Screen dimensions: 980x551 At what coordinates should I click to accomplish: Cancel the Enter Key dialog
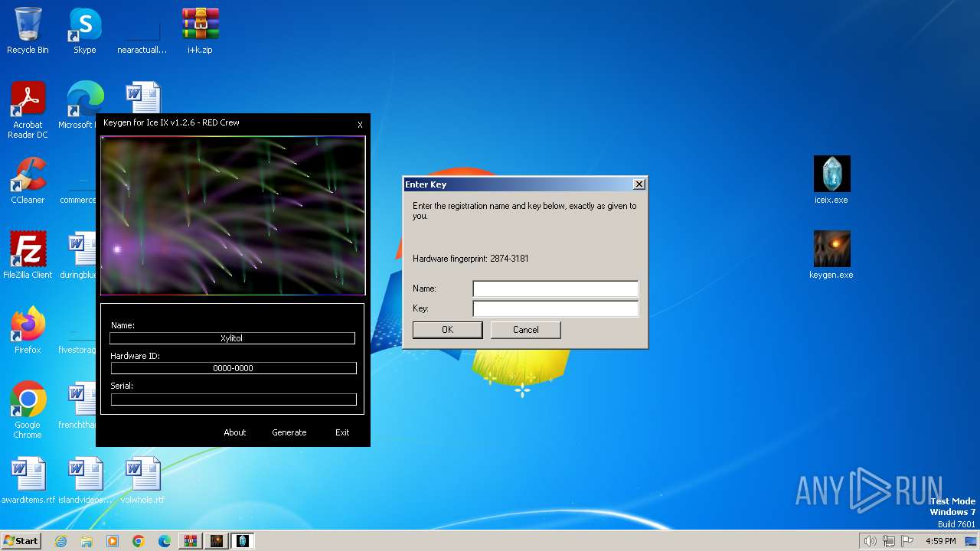tap(526, 330)
